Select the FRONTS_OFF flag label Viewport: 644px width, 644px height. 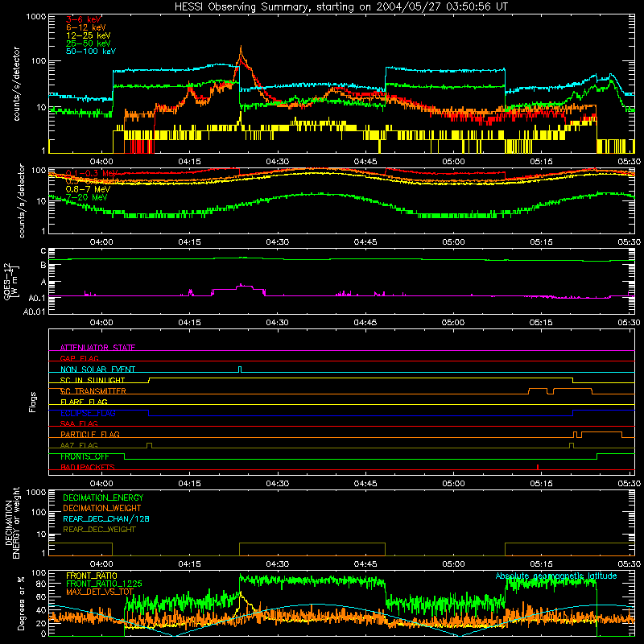[x=85, y=456]
